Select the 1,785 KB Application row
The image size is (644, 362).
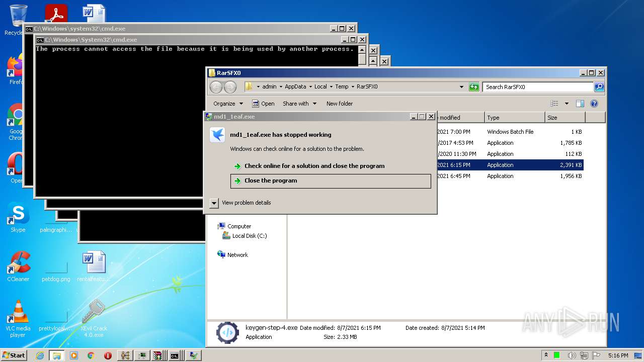pyautogui.click(x=510, y=143)
